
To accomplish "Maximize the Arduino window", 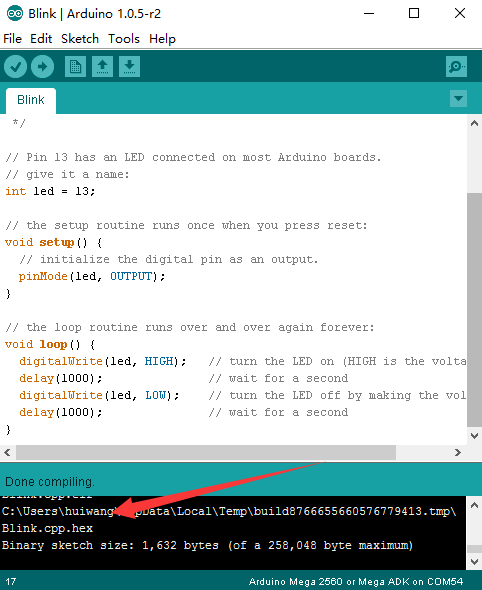I will pyautogui.click(x=414, y=14).
